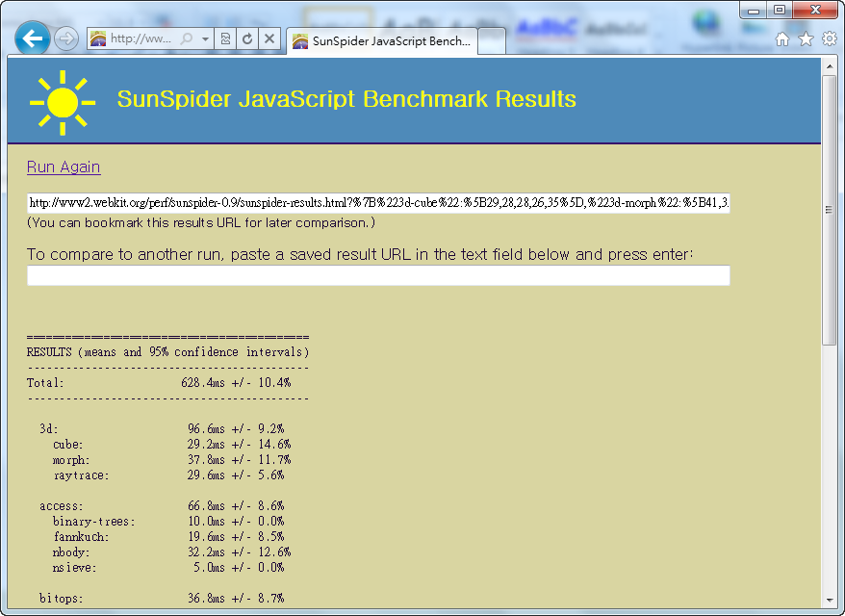This screenshot has height=616, width=845.
Task: Click the fannkuch: 19.6ms result line
Action: pos(168,537)
